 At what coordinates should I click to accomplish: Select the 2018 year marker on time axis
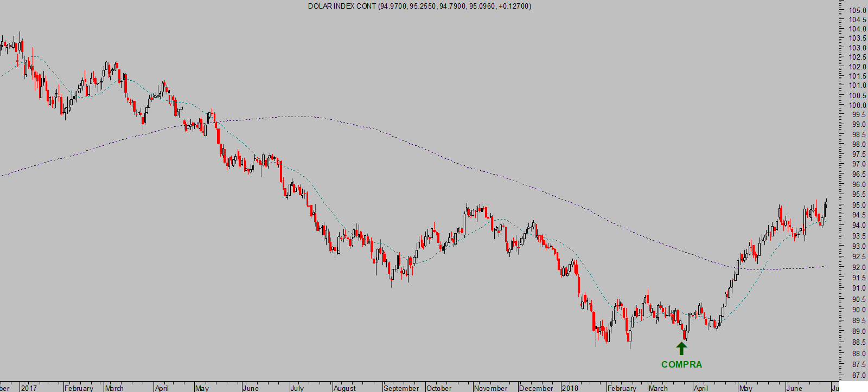pyautogui.click(x=570, y=388)
